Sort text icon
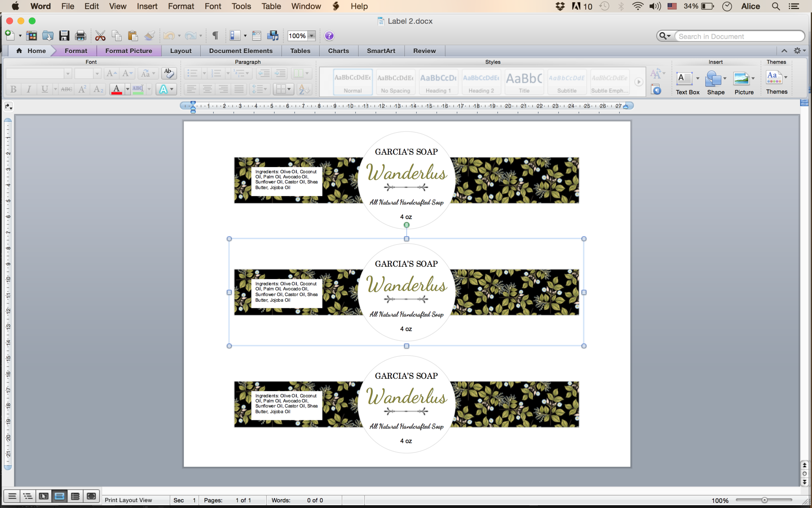Screen dimensions: 812x508 click(x=304, y=89)
